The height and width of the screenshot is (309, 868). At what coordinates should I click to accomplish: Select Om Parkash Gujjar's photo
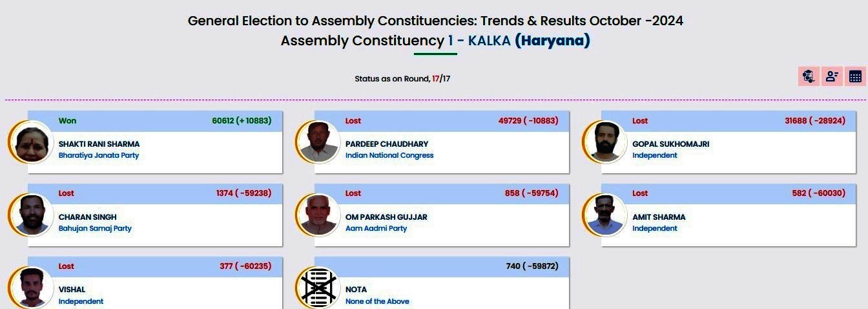coord(318,215)
